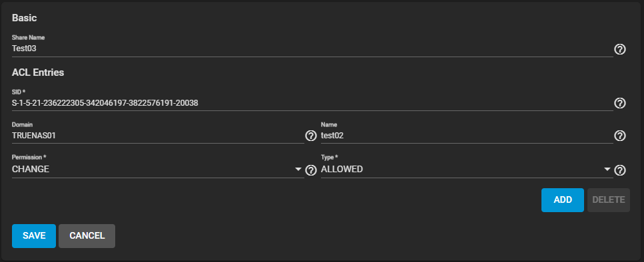
Task: Focus the Name field containing test02
Action: coord(467,136)
